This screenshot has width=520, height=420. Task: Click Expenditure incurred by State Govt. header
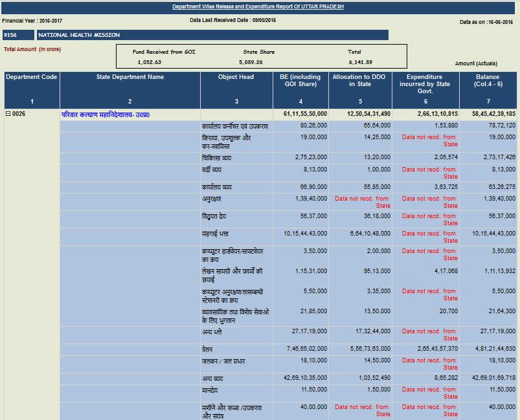[425, 90]
